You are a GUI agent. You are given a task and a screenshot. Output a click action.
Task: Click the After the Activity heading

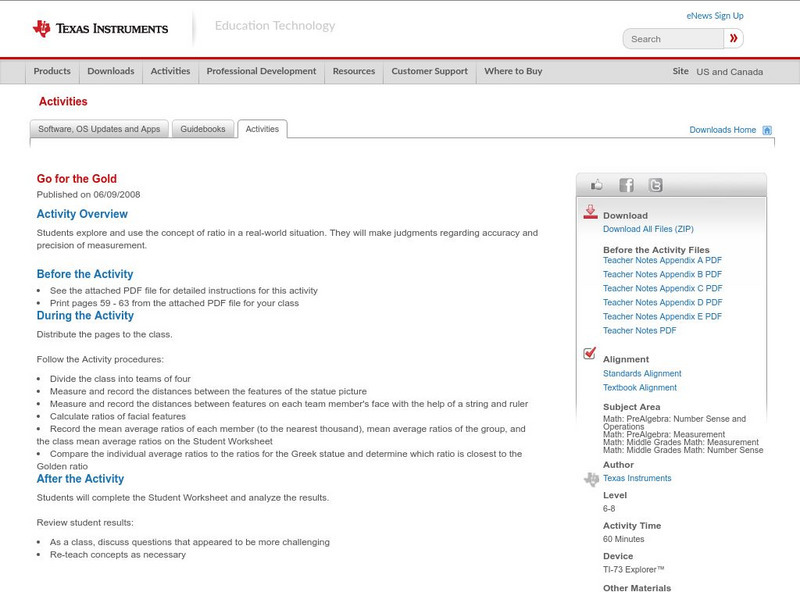(80, 479)
